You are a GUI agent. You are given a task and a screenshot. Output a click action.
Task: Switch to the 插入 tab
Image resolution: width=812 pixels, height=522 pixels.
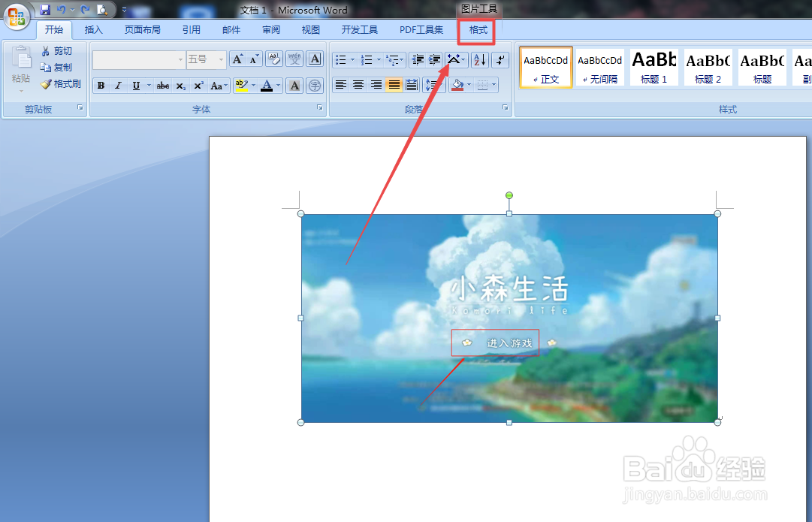(94, 29)
